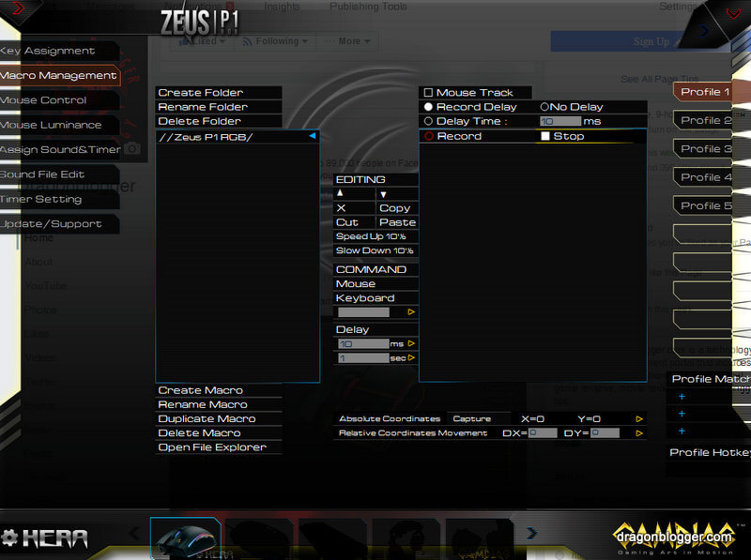Add absolute coordinates with the yellow arrow
The height and width of the screenshot is (560, 751).
[x=639, y=419]
